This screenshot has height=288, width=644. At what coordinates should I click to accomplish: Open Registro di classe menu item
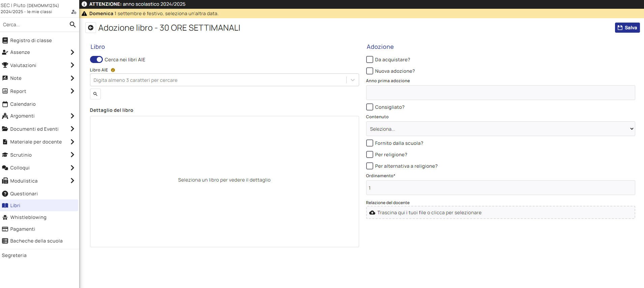(39, 40)
